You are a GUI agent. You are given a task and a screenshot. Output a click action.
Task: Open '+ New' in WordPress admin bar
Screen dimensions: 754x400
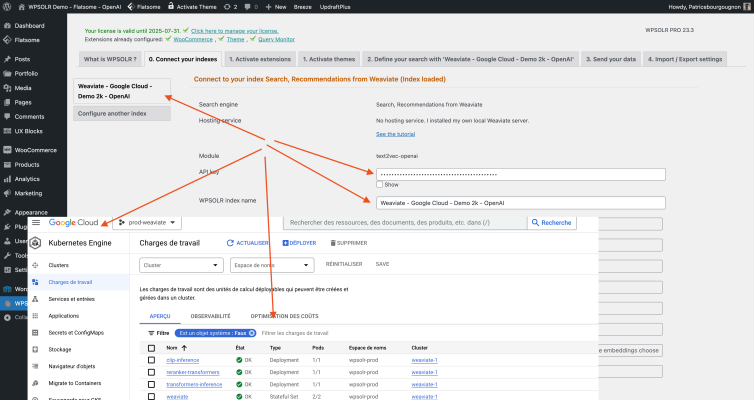276,7
